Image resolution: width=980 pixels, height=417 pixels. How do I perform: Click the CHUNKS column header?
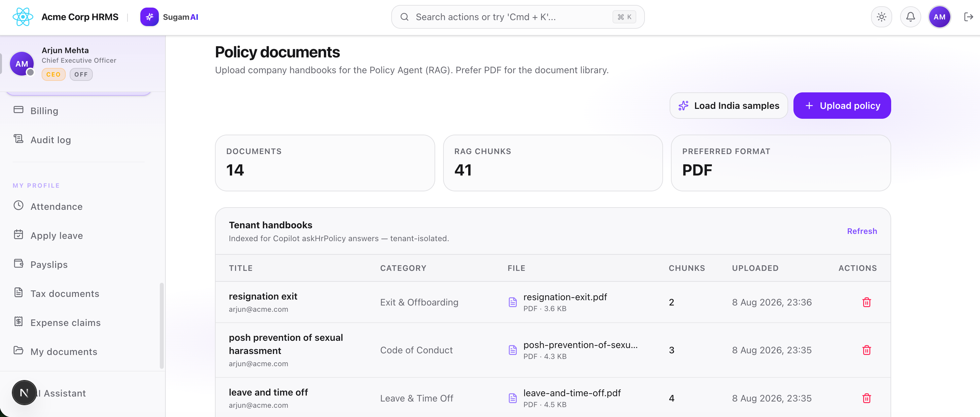[687, 268]
